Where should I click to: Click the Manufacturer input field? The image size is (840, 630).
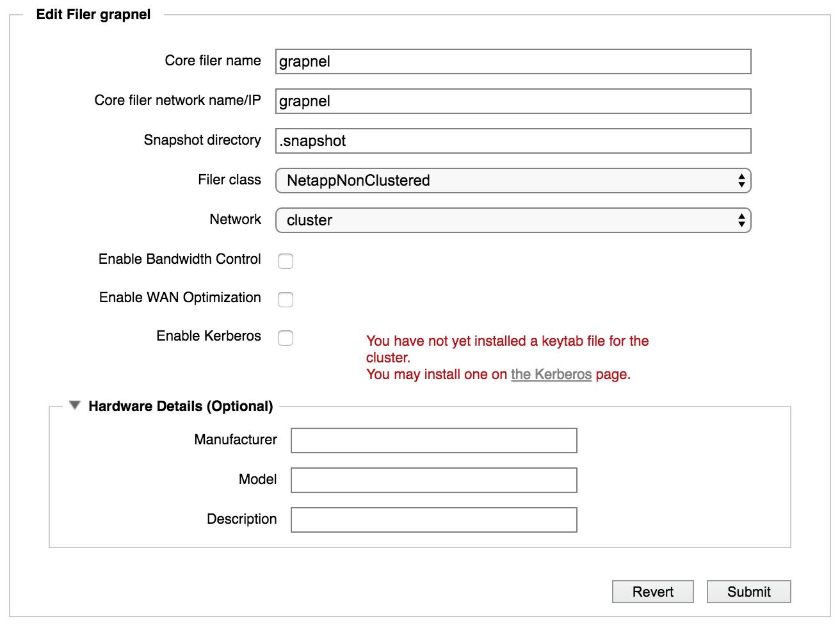pos(434,440)
